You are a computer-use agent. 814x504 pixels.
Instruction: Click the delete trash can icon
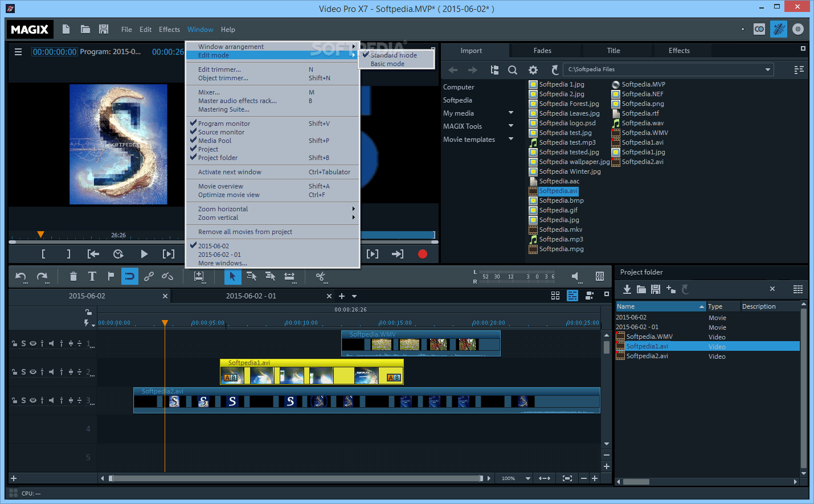tap(73, 277)
